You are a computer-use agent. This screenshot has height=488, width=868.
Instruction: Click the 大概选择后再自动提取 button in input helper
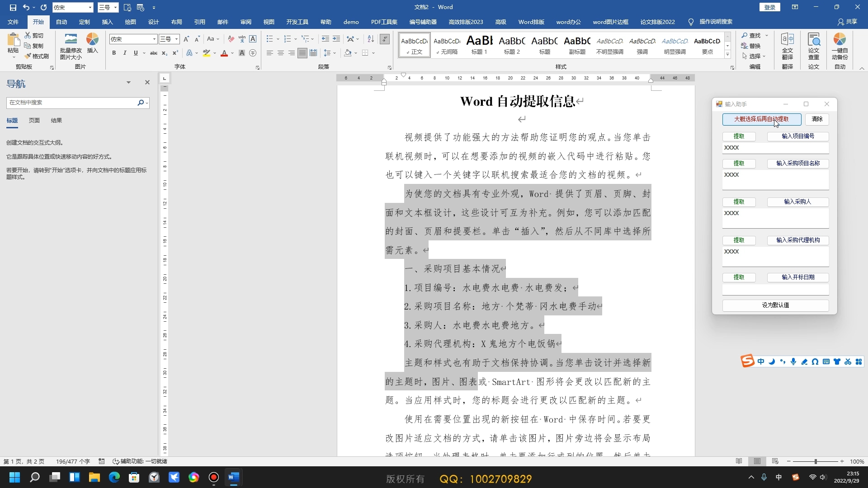tap(762, 119)
